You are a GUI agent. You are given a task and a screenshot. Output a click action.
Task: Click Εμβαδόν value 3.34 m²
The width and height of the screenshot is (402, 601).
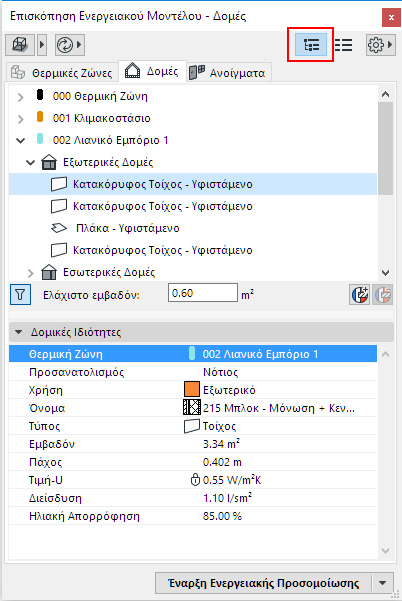[x=222, y=444]
